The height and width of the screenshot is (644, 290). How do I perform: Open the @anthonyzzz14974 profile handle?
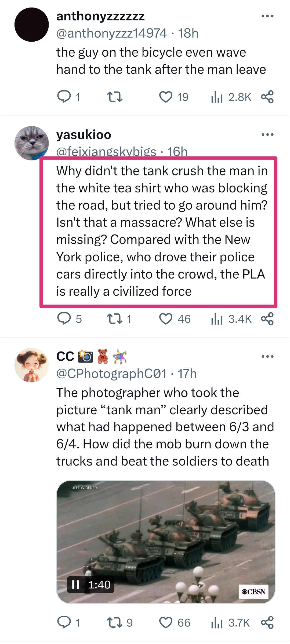(111, 33)
